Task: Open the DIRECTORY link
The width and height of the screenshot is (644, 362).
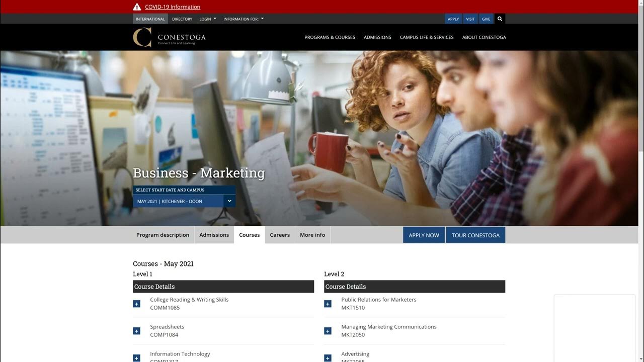Action: click(x=182, y=19)
